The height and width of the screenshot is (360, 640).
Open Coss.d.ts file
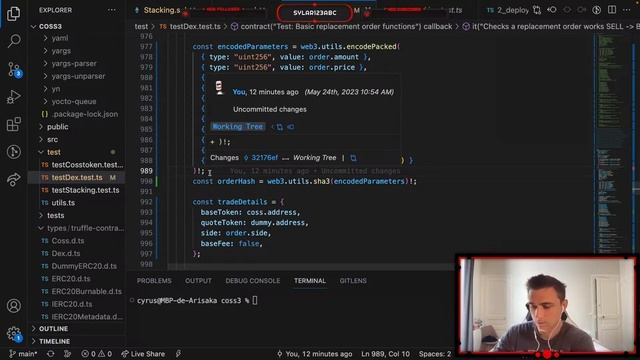tap(68, 241)
